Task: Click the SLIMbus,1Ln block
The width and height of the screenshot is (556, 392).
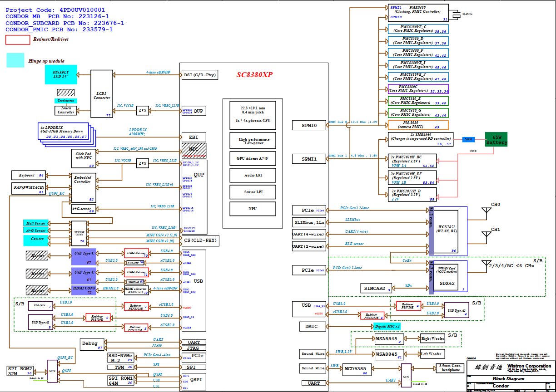Action: (x=309, y=222)
